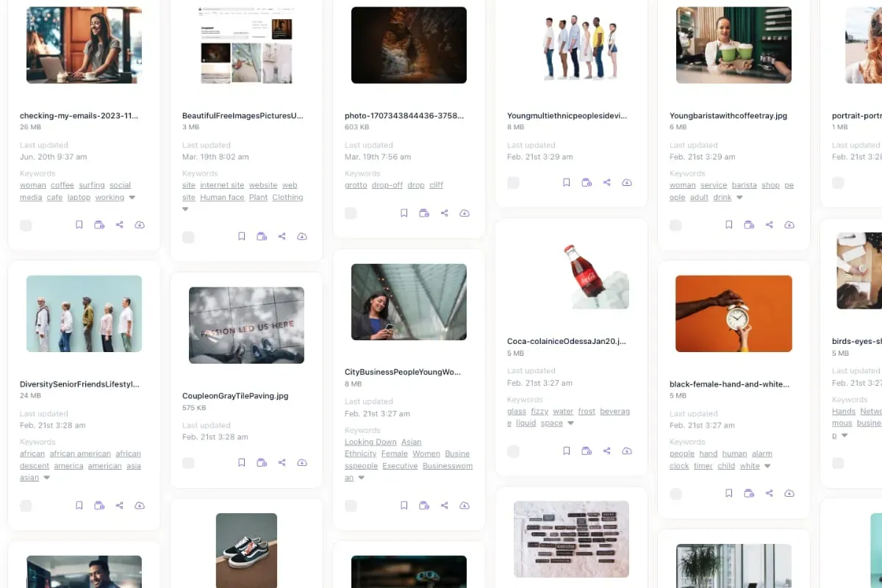Image resolution: width=882 pixels, height=588 pixels.
Task: Open the 'Executive' keyword link
Action: coord(400,466)
